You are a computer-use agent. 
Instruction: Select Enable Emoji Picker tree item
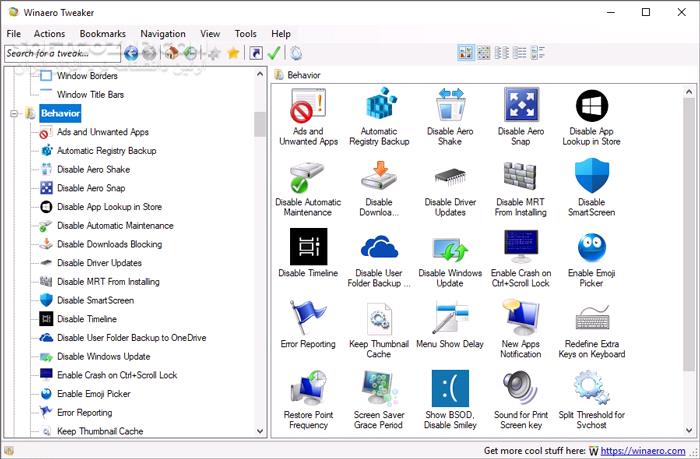94,394
